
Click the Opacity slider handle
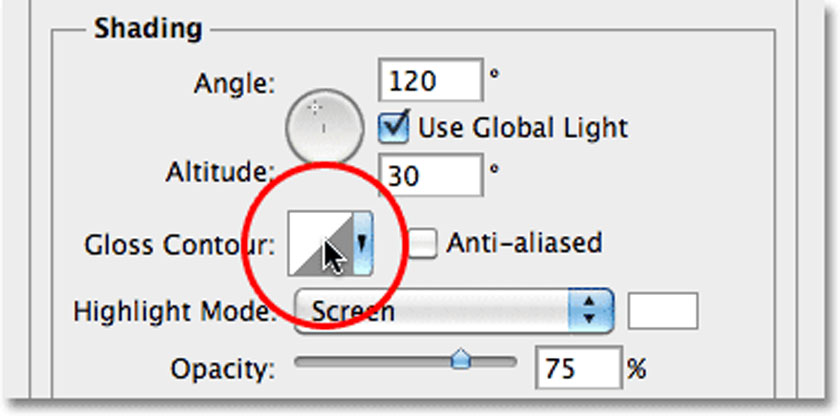click(460, 360)
